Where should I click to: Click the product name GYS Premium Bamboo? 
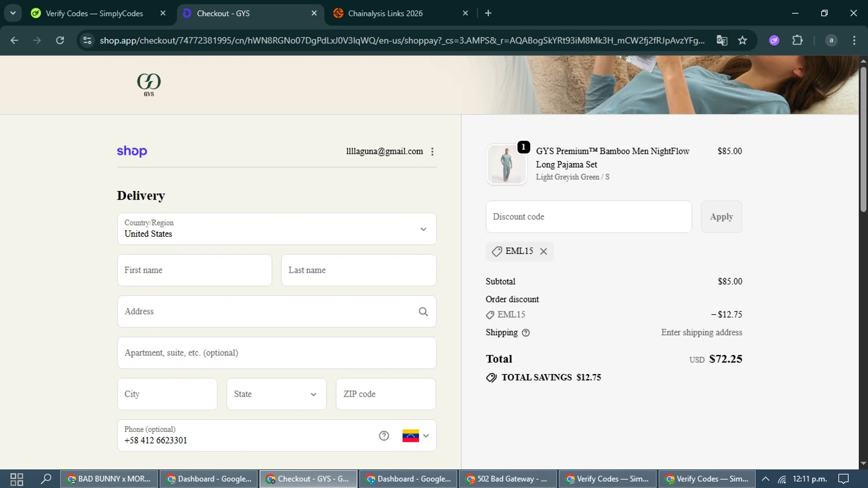(x=612, y=157)
